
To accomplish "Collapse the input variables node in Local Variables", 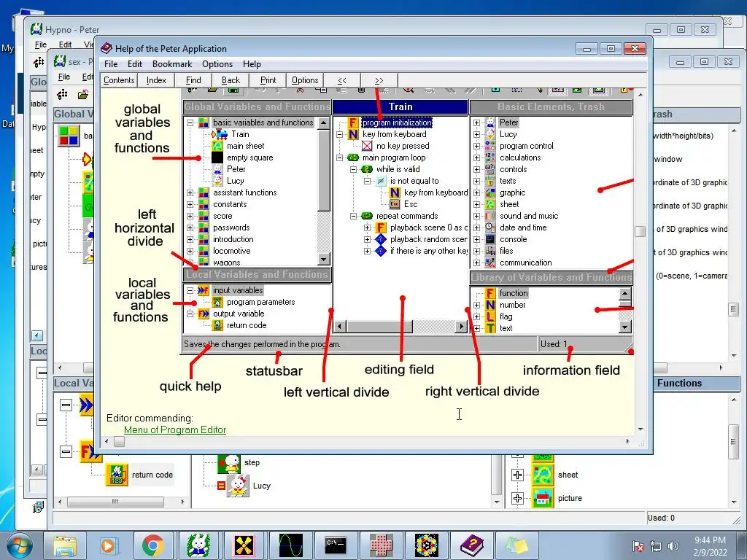I will (66, 405).
